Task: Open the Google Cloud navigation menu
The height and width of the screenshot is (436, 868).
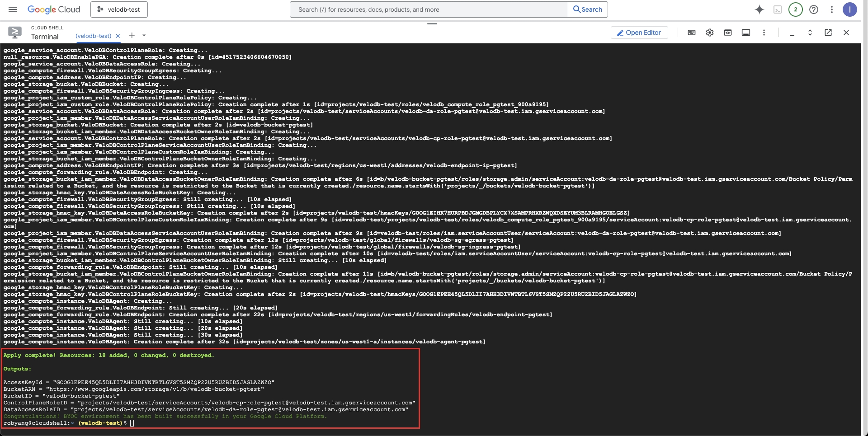Action: point(13,9)
